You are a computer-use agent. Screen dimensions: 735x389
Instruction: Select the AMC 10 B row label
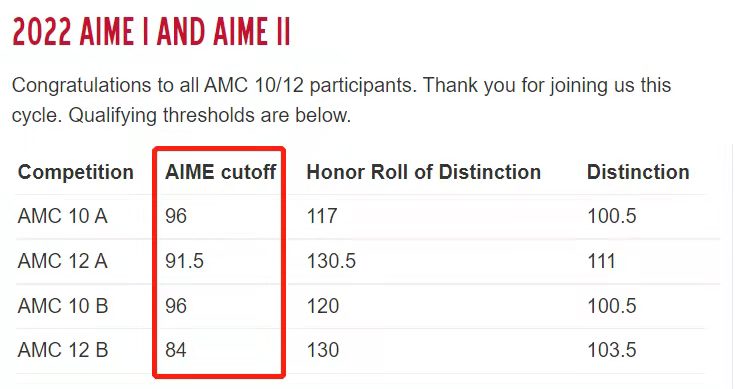pos(63,306)
